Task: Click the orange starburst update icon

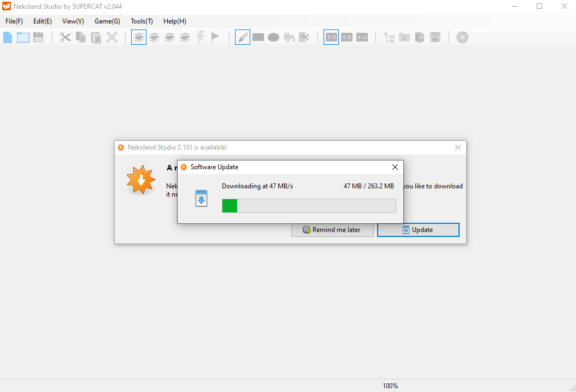Action: [x=141, y=180]
